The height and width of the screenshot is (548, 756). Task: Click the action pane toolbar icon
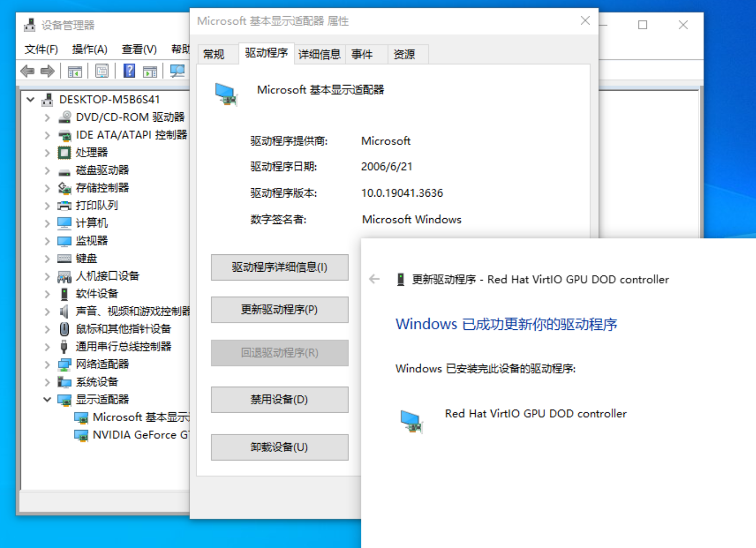point(150,71)
